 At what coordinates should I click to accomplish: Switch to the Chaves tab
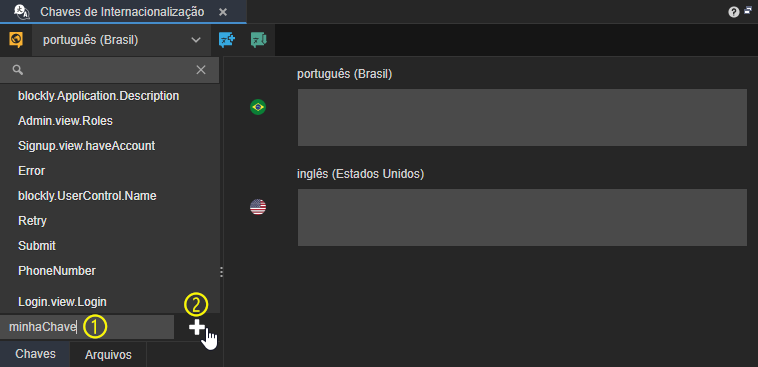click(x=35, y=354)
